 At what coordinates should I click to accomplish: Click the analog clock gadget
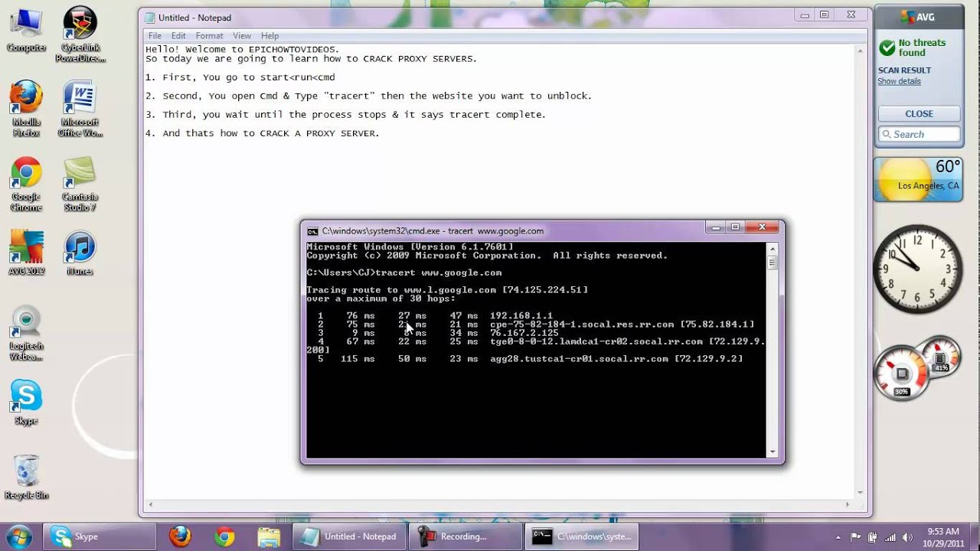[x=918, y=269]
